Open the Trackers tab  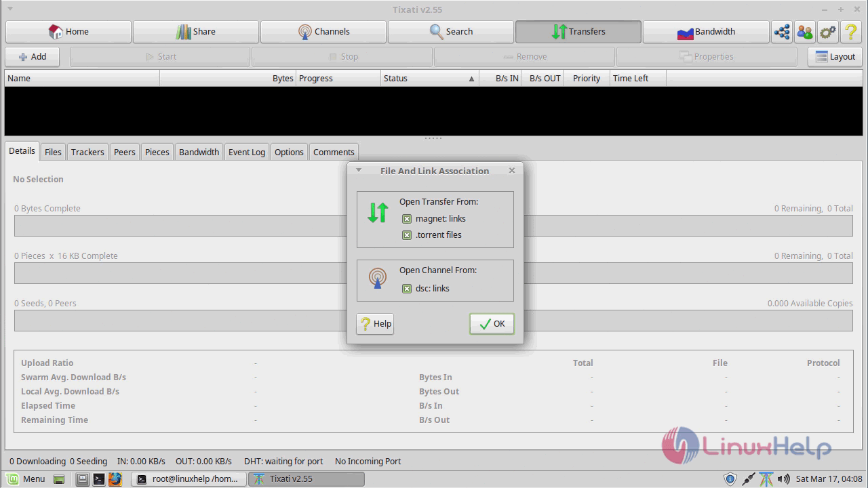tap(87, 152)
